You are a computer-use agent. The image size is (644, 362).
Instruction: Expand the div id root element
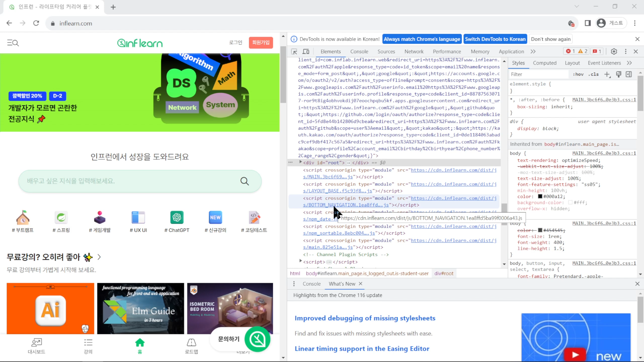(301, 162)
